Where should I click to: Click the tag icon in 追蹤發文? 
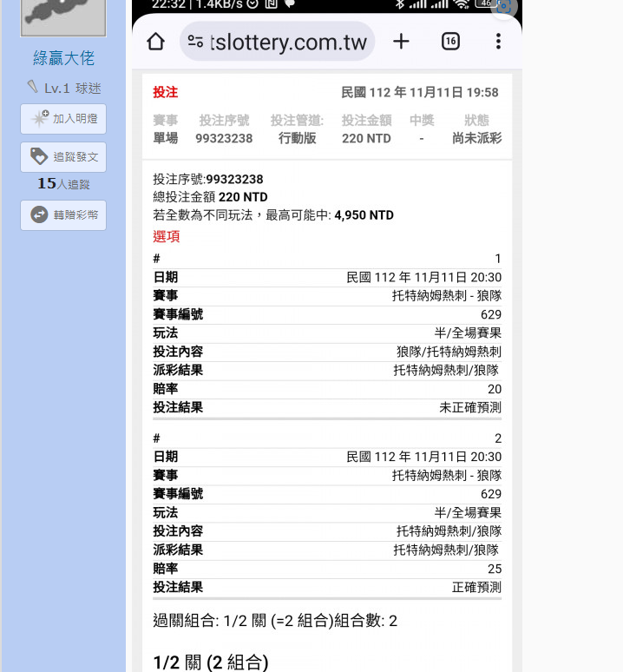click(x=39, y=156)
